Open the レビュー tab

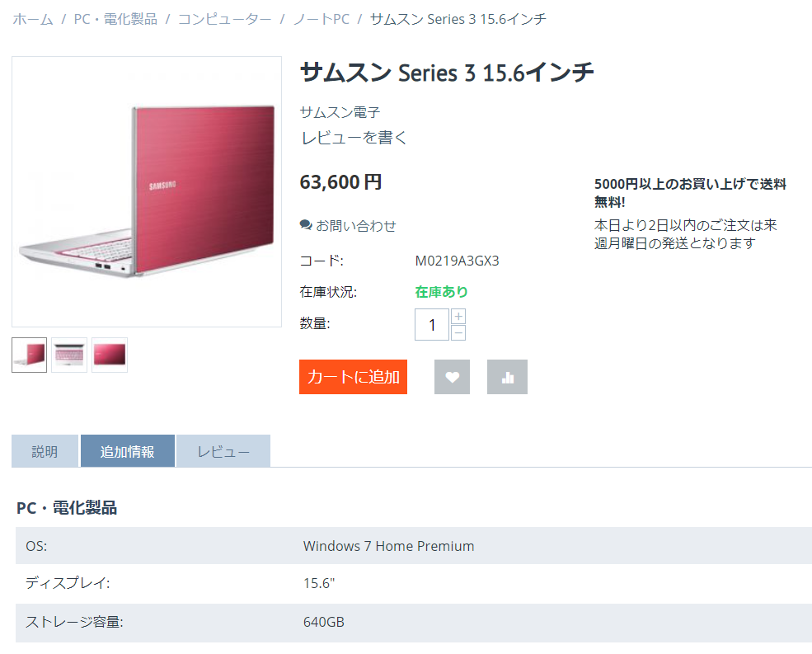tap(223, 451)
